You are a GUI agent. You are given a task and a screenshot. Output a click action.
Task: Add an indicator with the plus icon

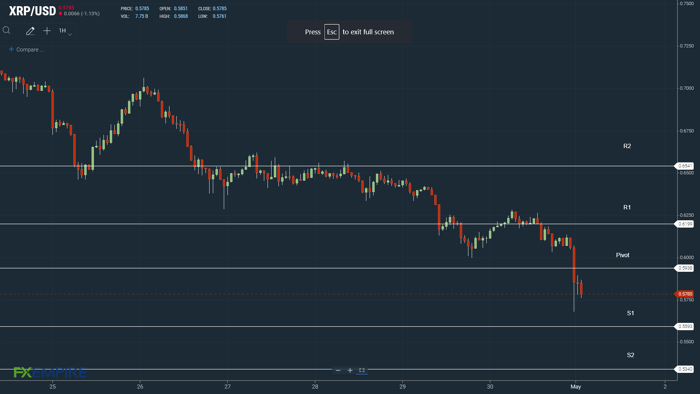pos(47,31)
